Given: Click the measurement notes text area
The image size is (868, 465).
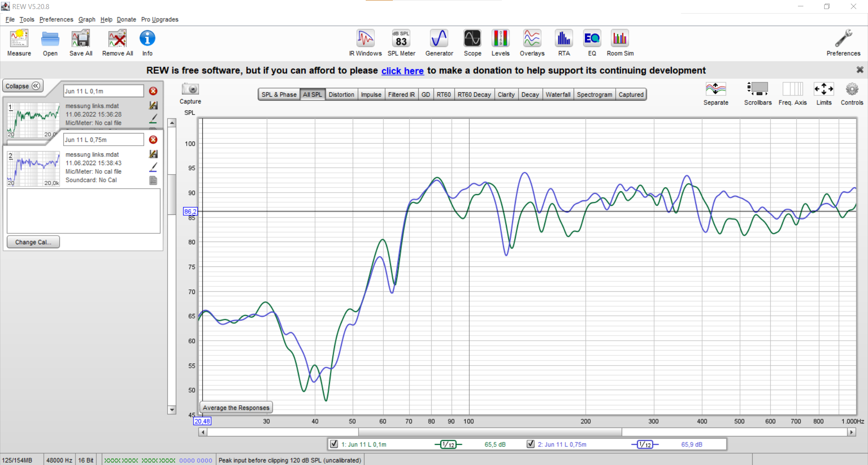Looking at the screenshot, I should [84, 211].
